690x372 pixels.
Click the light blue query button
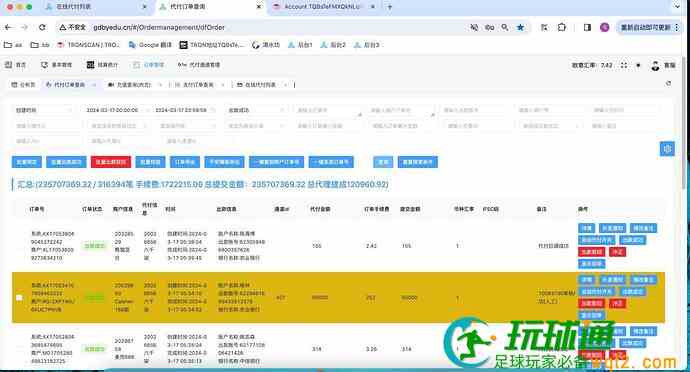tap(383, 162)
